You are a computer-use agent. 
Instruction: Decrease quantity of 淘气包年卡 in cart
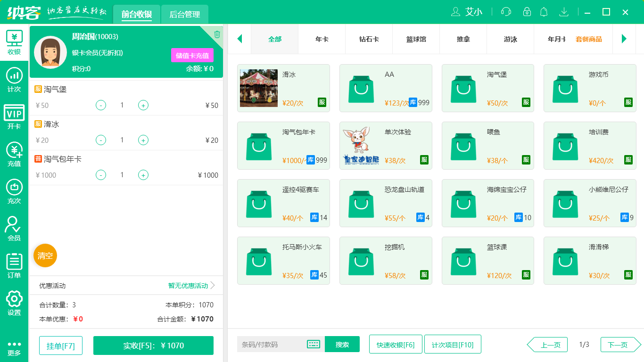101,175
